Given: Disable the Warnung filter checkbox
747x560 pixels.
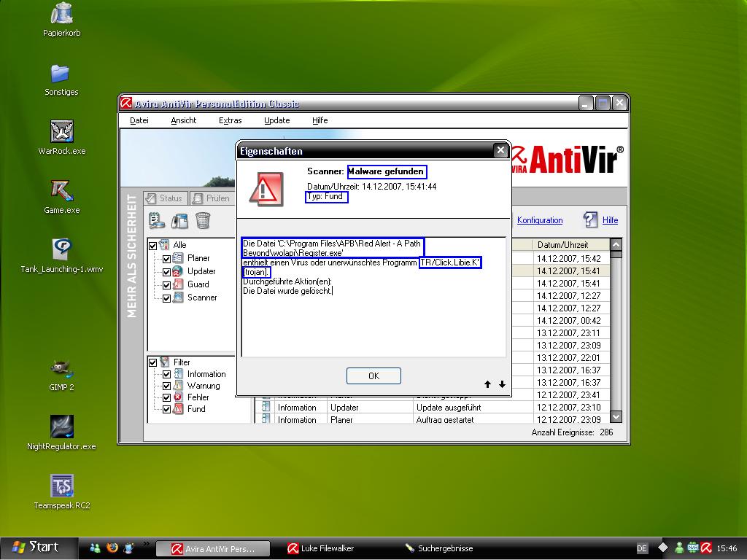Looking at the screenshot, I should pos(167,386).
